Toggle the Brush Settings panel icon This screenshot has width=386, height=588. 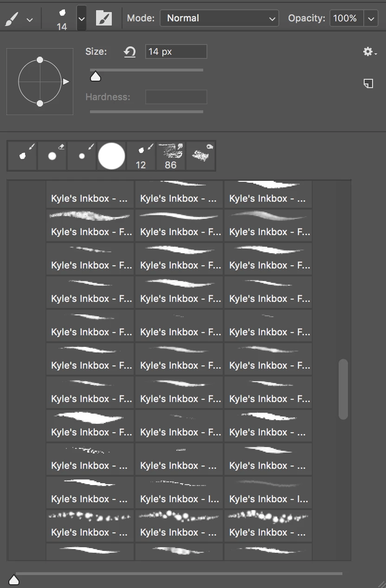click(x=104, y=19)
